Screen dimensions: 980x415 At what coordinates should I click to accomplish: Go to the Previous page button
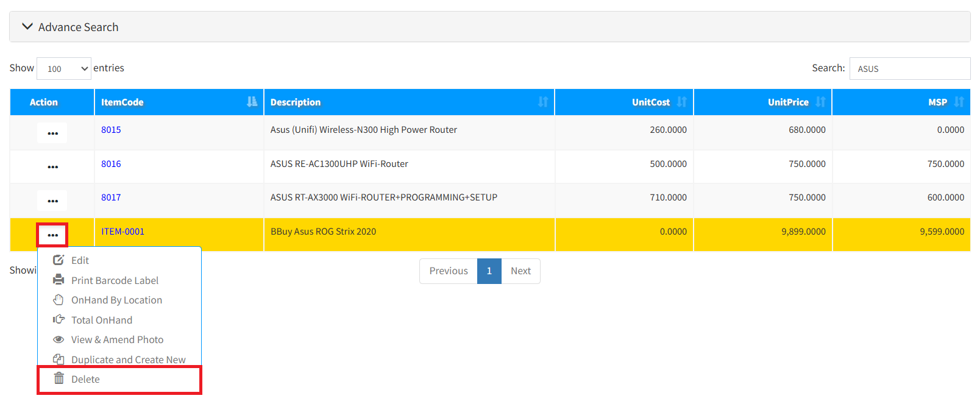pos(449,271)
